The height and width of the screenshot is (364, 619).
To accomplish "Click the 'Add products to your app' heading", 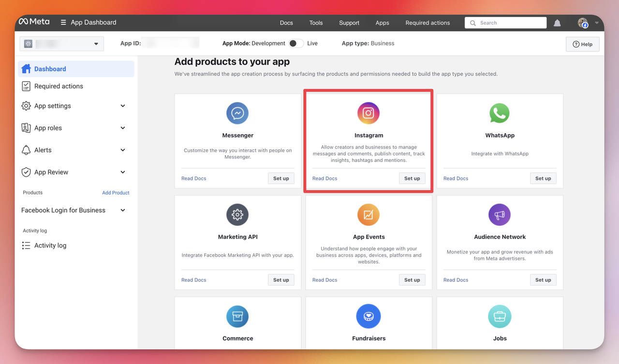I will 232,61.
